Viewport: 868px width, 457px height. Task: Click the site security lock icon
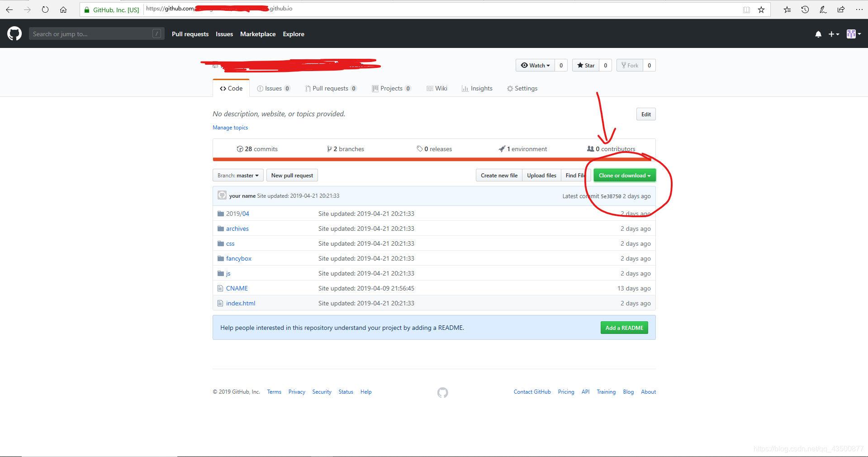click(87, 10)
